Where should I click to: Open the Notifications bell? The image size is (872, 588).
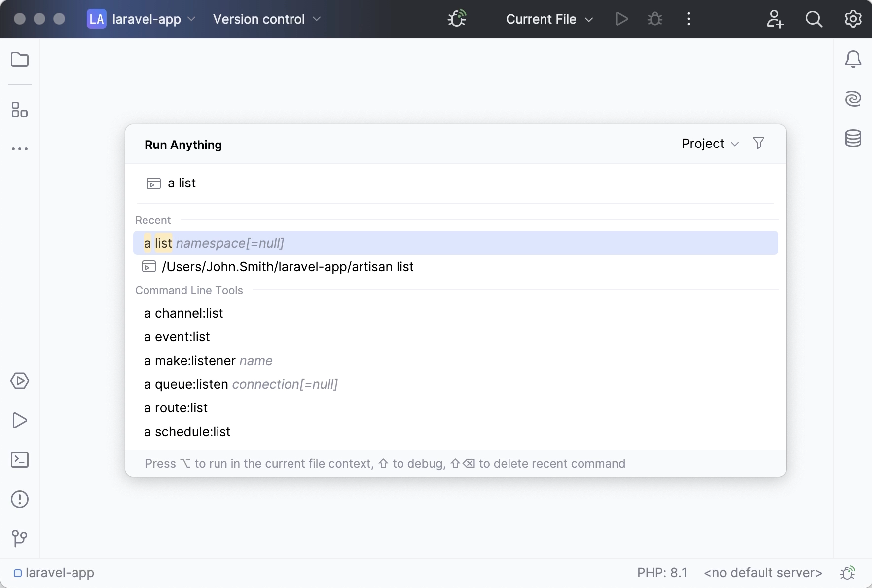[x=853, y=59]
